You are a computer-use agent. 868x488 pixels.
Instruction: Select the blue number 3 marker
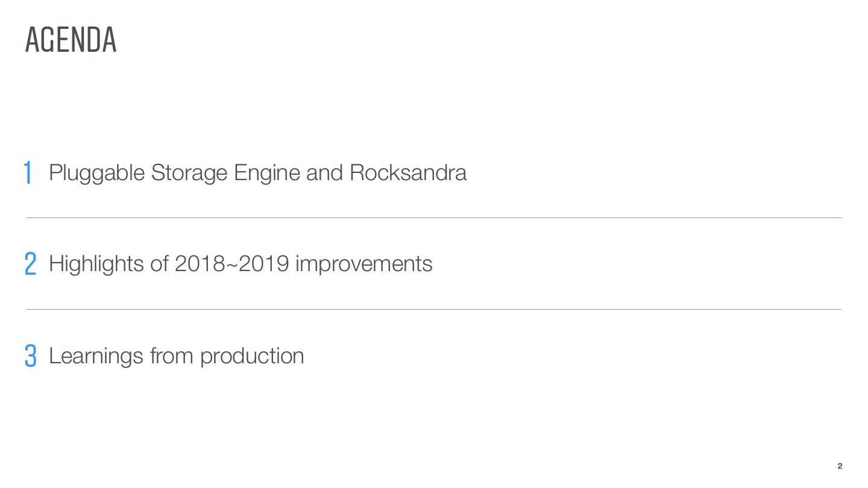(31, 356)
